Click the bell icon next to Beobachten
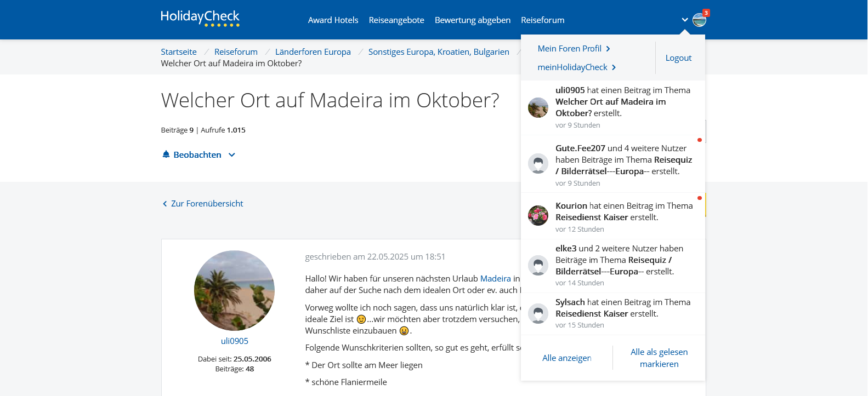 166,154
